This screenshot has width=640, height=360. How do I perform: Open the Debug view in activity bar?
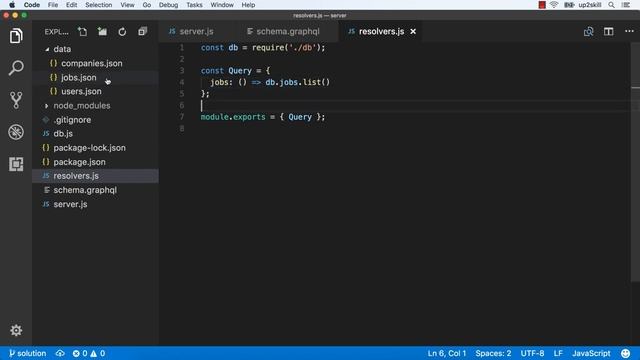click(x=16, y=132)
